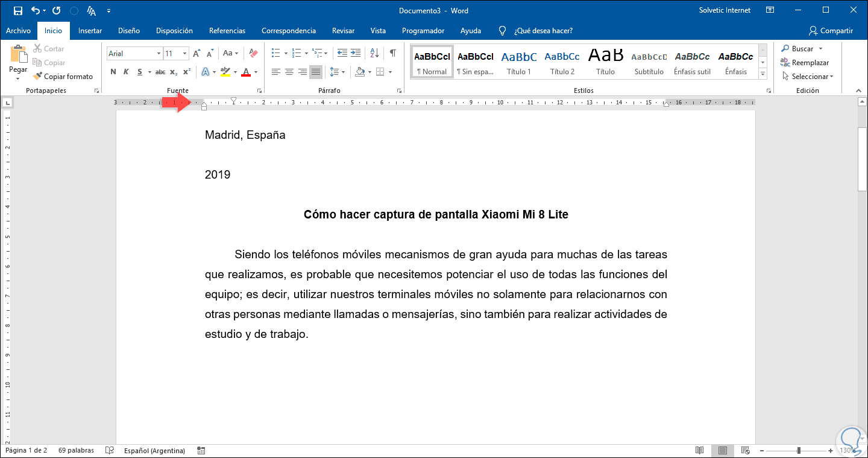This screenshot has width=868, height=458.
Task: Apply the yellow text highlight color
Action: pyautogui.click(x=225, y=72)
